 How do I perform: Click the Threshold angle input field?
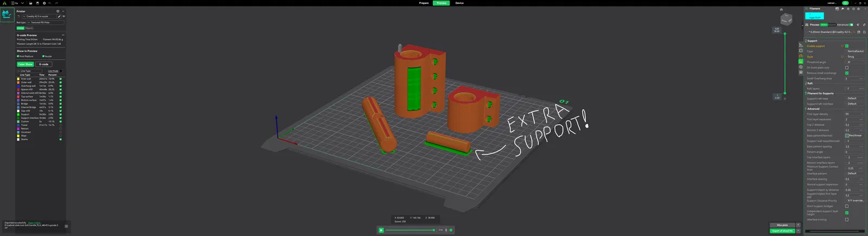(854, 62)
